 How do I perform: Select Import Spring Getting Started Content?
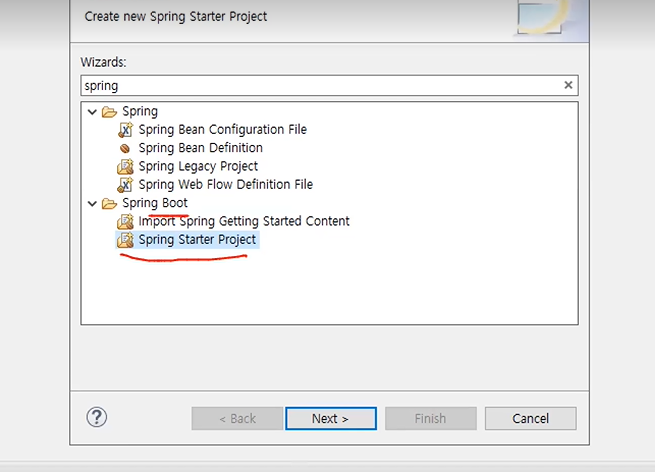(x=244, y=221)
